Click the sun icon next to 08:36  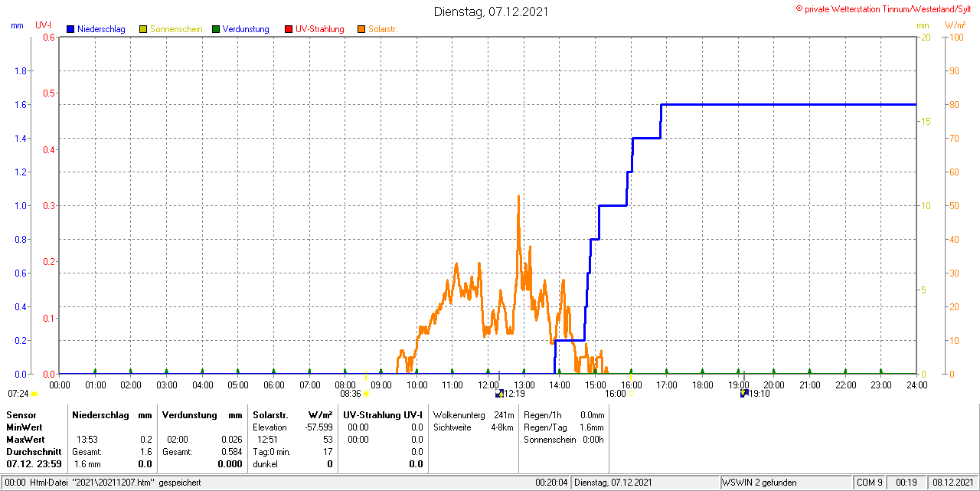coord(366,394)
